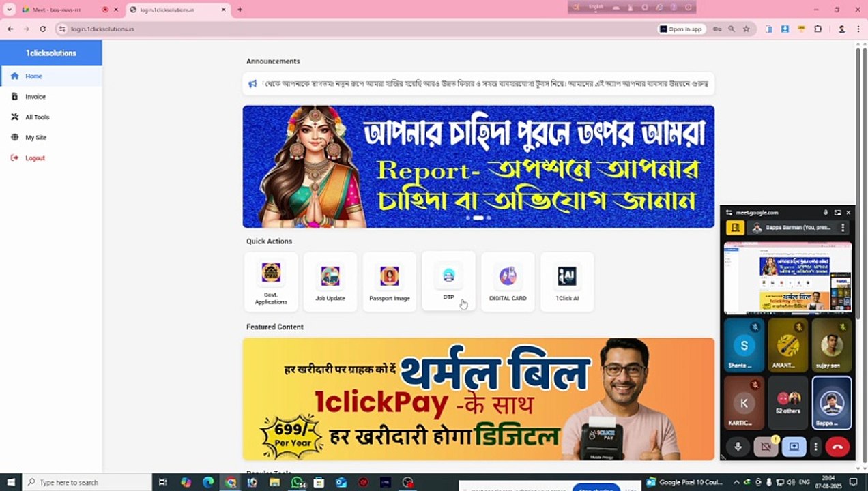Click the Open in app button
The width and height of the screenshot is (868, 491).
point(681,29)
